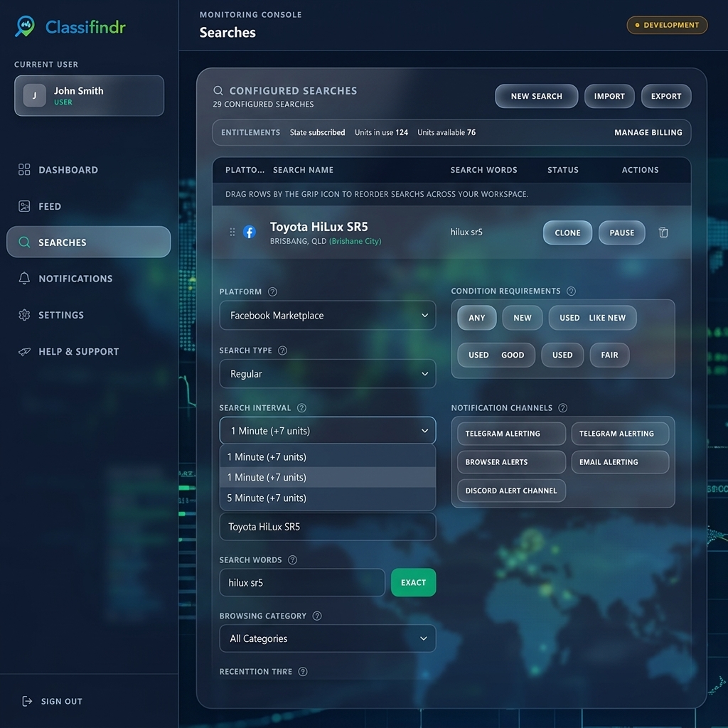Click the Help & Support rocket icon

24,351
